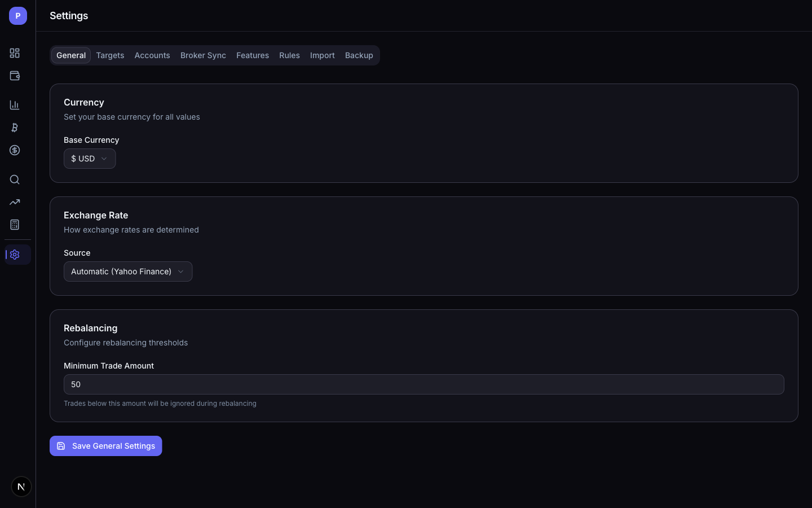Select the settings gear icon in sidebar

pyautogui.click(x=15, y=255)
